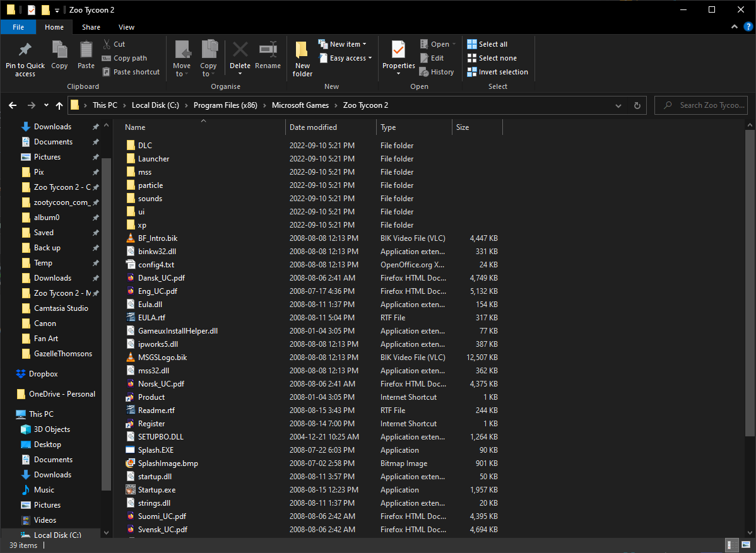The image size is (756, 553).
Task: Click Microsoft Games in address breadcrumb
Action: coord(300,105)
